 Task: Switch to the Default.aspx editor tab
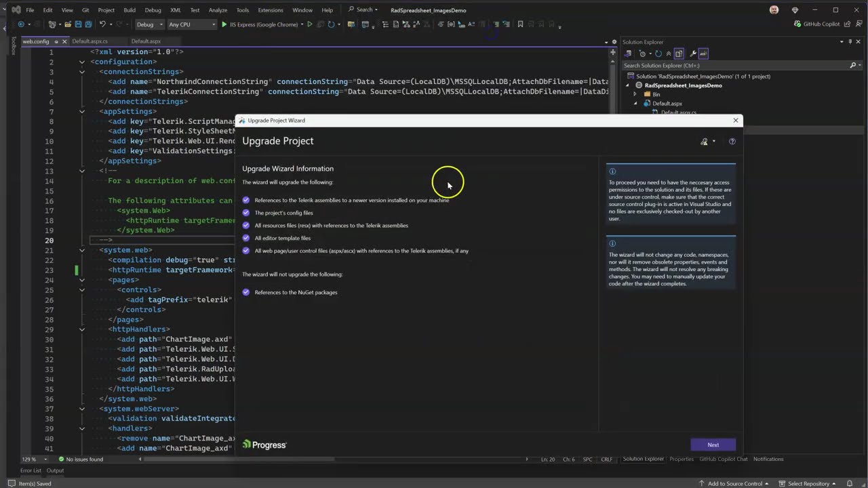[x=146, y=41]
